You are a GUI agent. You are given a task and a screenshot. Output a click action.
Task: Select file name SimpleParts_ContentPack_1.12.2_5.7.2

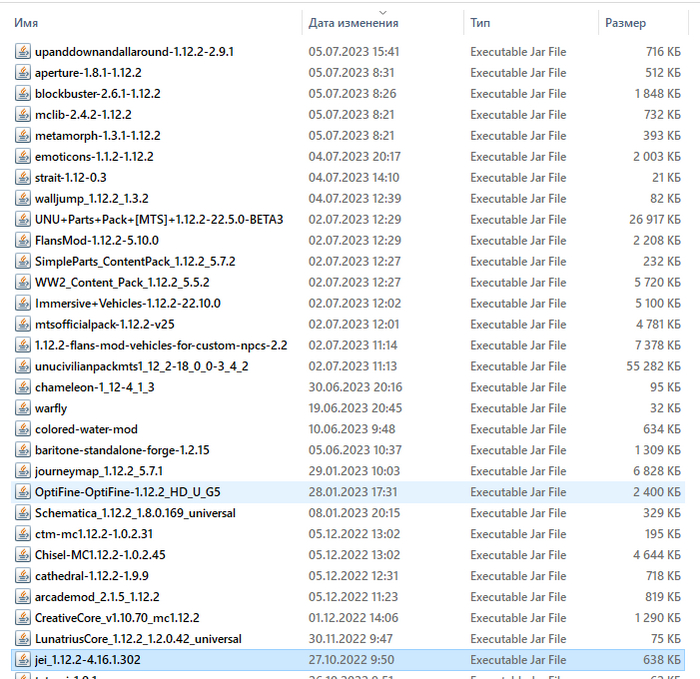pos(135,262)
